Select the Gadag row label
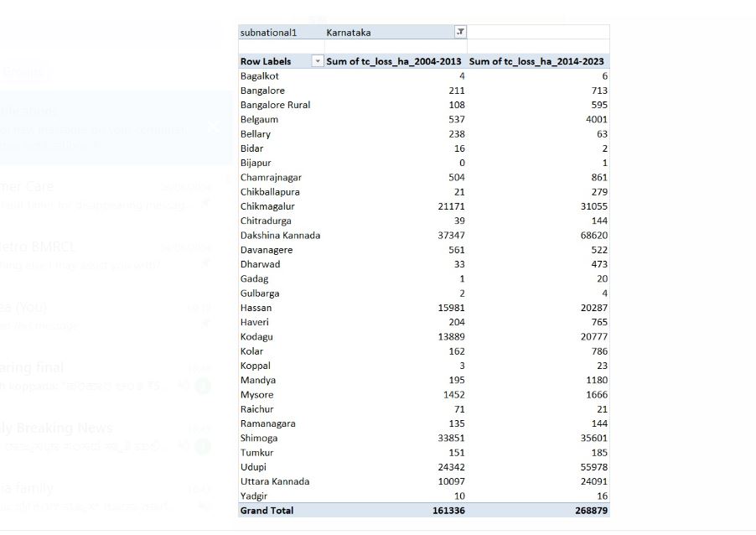 254,279
